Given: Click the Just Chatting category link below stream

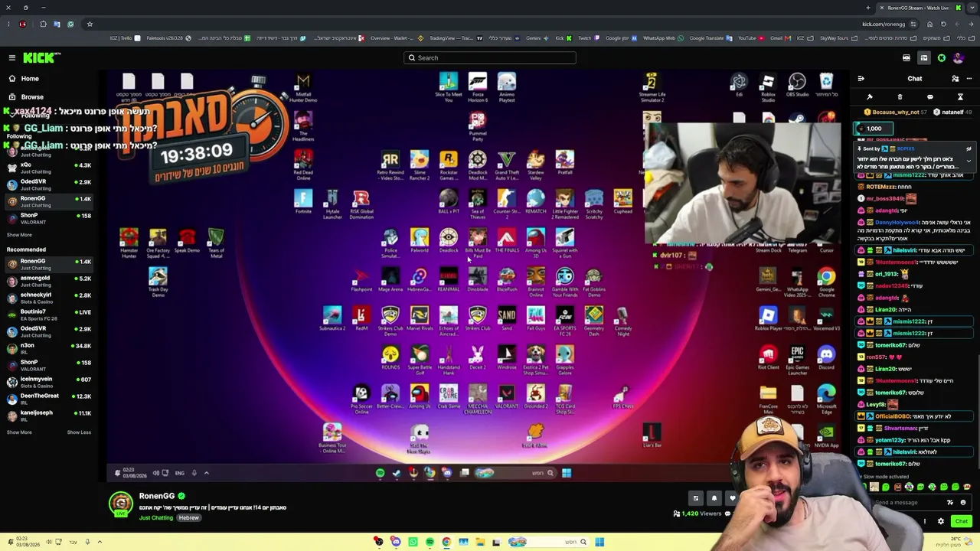Looking at the screenshot, I should tap(156, 518).
